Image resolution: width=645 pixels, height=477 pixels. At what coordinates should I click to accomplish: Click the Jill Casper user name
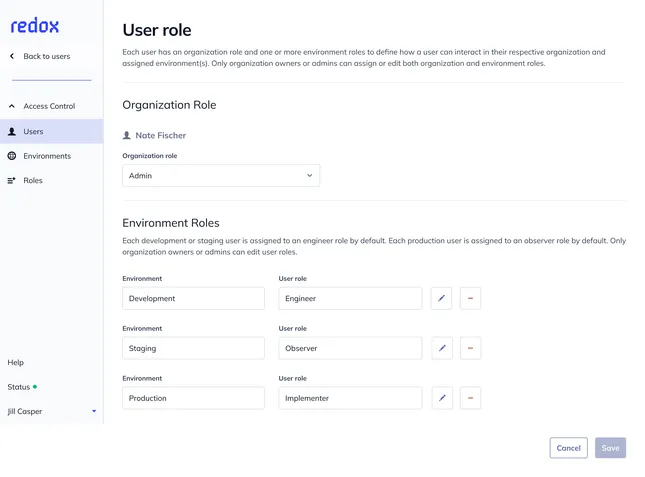(25, 411)
